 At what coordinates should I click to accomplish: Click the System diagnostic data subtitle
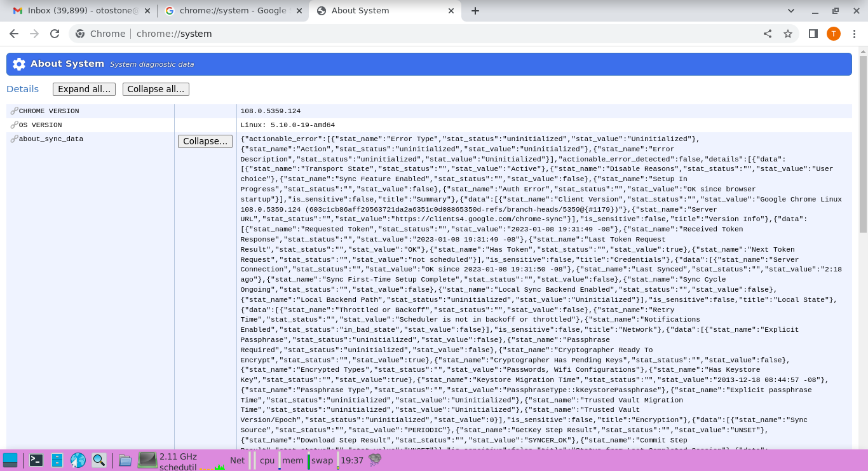click(x=152, y=64)
